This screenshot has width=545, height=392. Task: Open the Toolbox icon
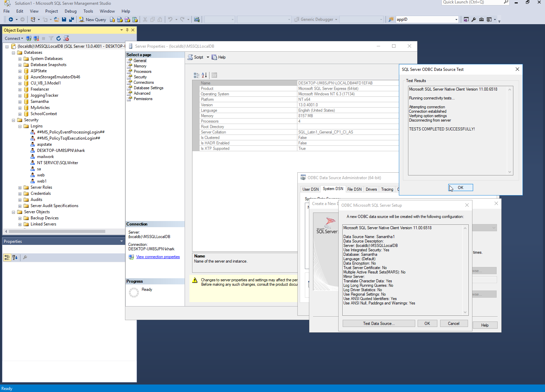click(x=481, y=19)
